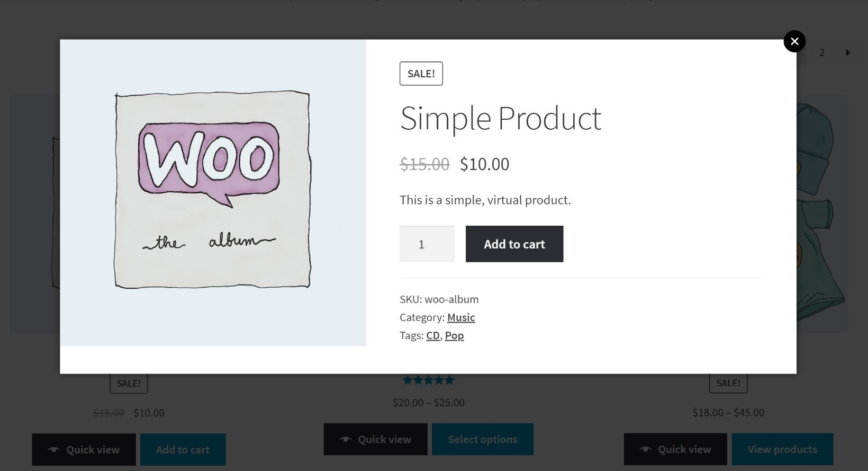868x471 pixels.
Task: Click the SALE! badge on the right product
Action: pyautogui.click(x=728, y=383)
